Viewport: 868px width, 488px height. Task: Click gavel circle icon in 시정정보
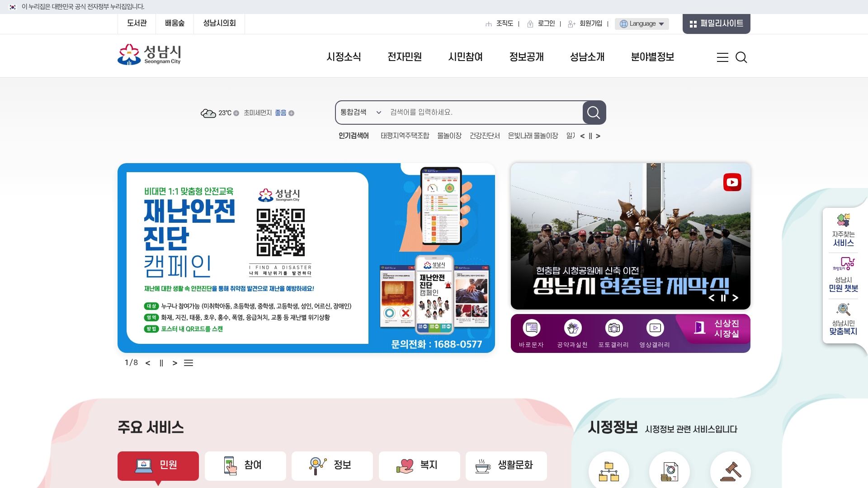pyautogui.click(x=731, y=471)
